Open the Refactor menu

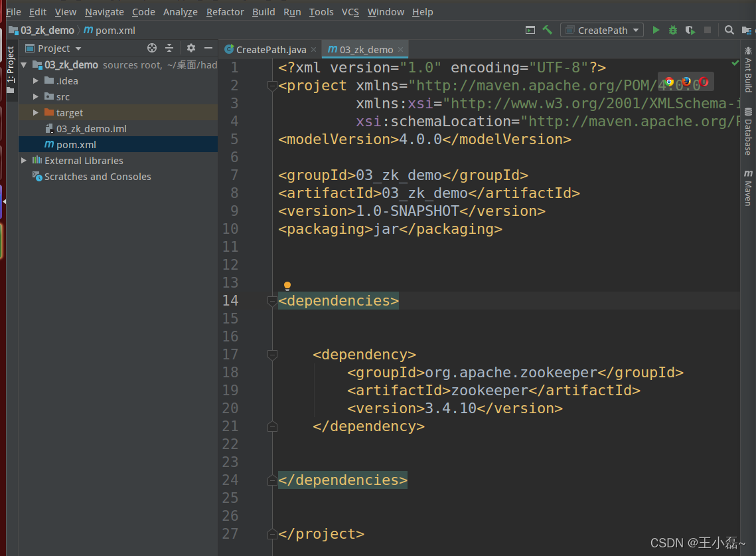pos(225,11)
